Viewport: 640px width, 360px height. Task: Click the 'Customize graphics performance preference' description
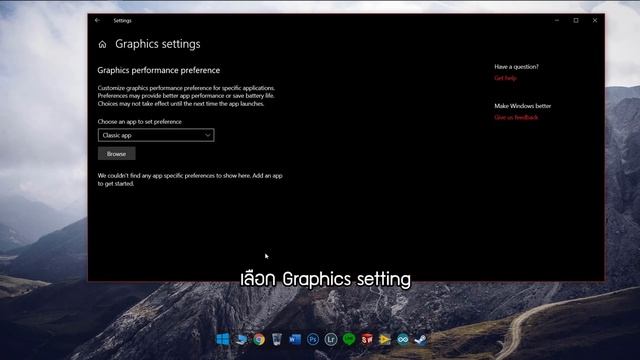point(186,96)
